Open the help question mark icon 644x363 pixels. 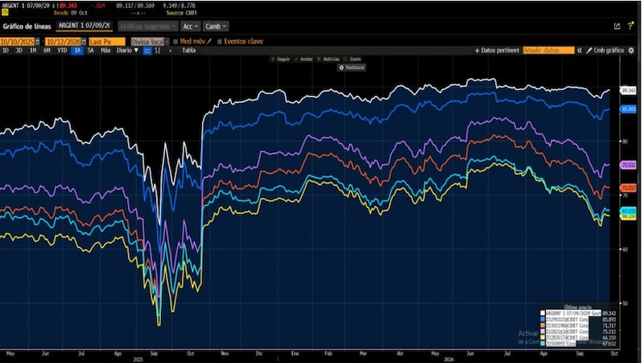[630, 26]
